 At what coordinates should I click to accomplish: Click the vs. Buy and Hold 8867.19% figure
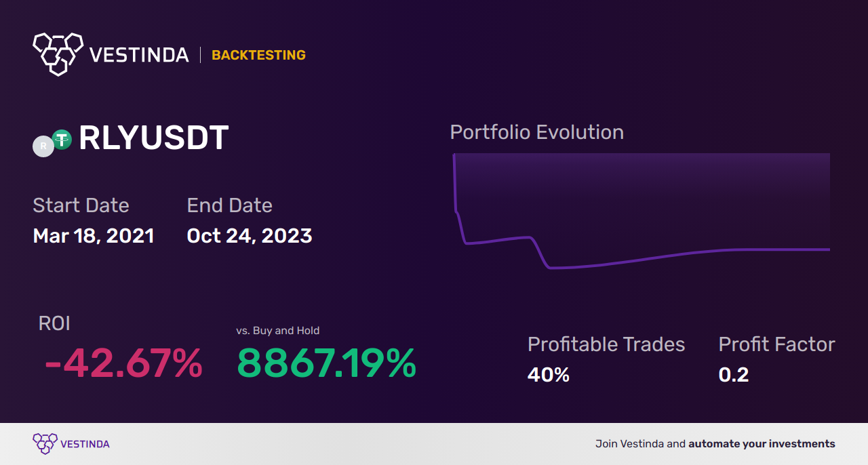(x=326, y=364)
